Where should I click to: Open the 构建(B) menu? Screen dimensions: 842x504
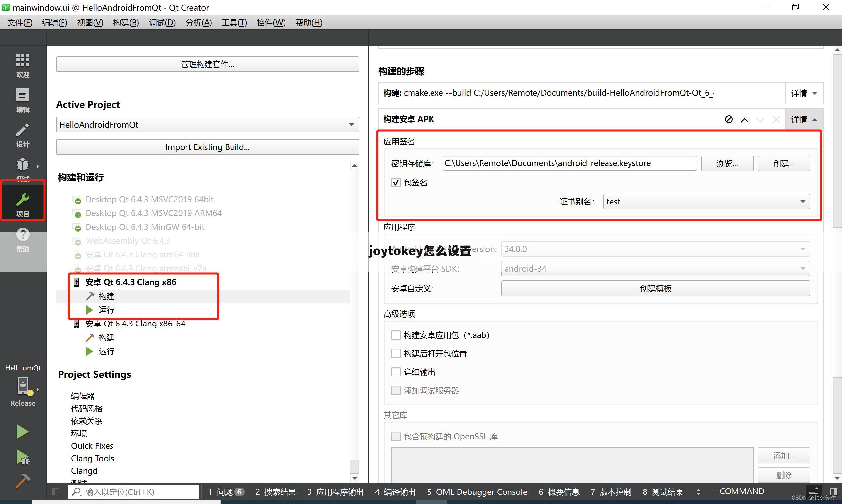(126, 23)
